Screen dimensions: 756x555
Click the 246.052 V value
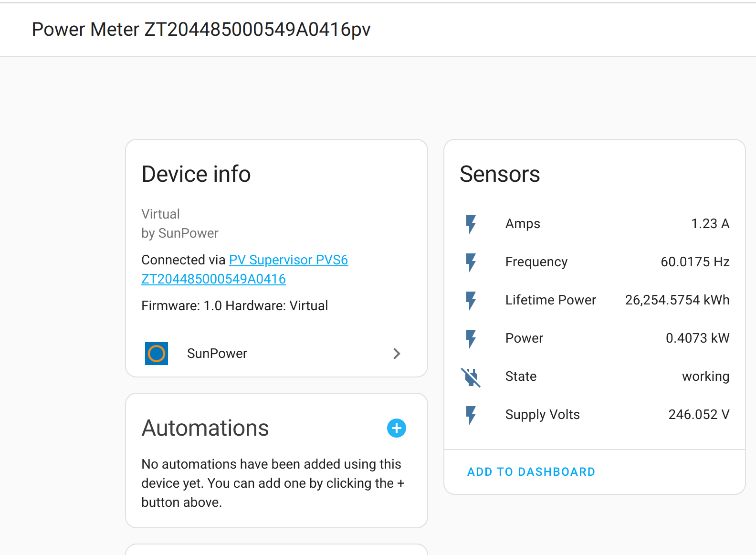click(x=699, y=415)
